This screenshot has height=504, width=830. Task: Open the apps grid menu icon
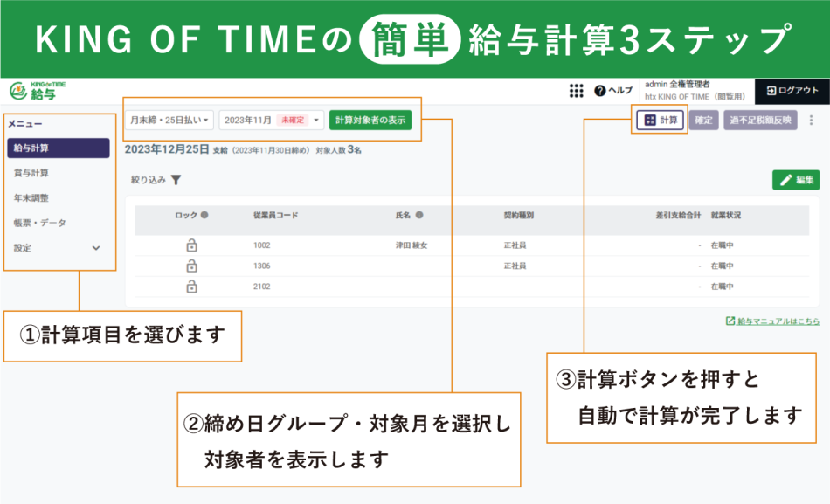[576, 91]
